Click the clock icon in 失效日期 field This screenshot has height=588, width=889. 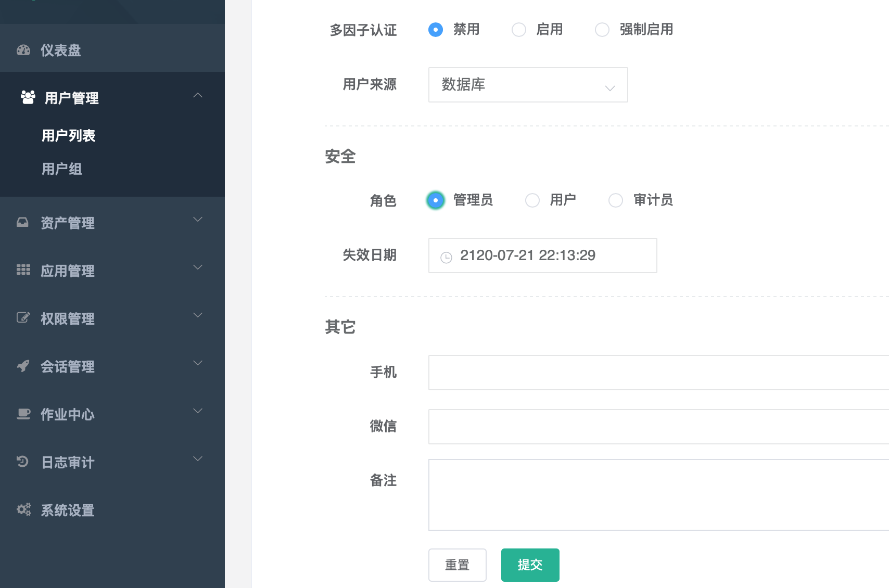(446, 257)
